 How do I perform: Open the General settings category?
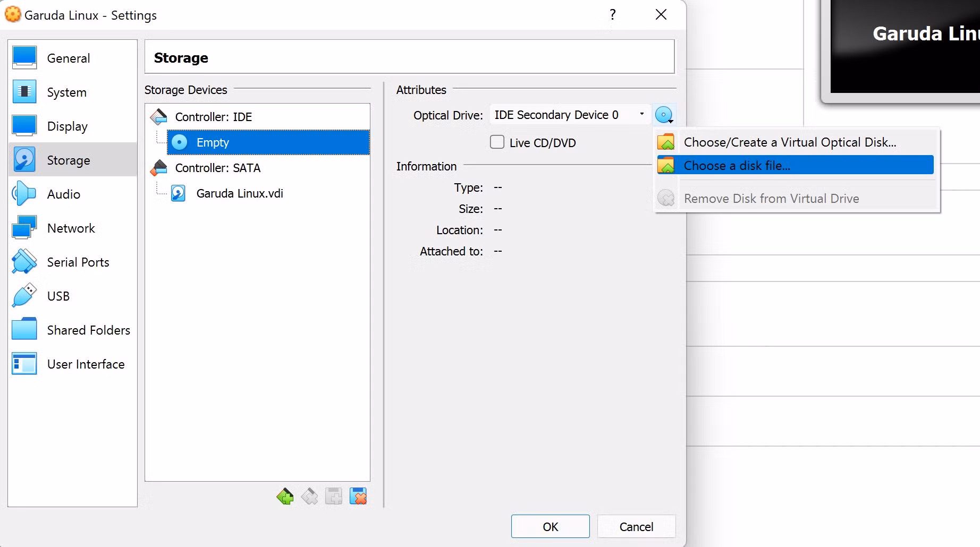tap(73, 58)
